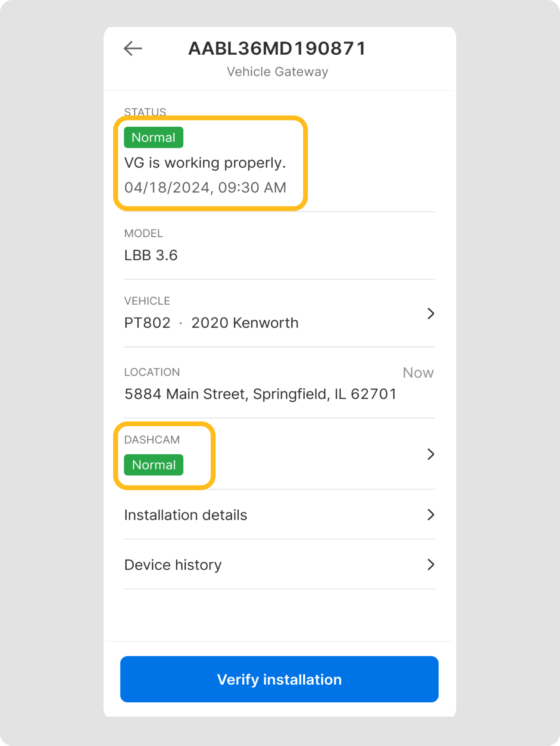This screenshot has width=560, height=746.
Task: Tap the PT802 2020 Kenworth vehicle name
Action: click(x=211, y=323)
